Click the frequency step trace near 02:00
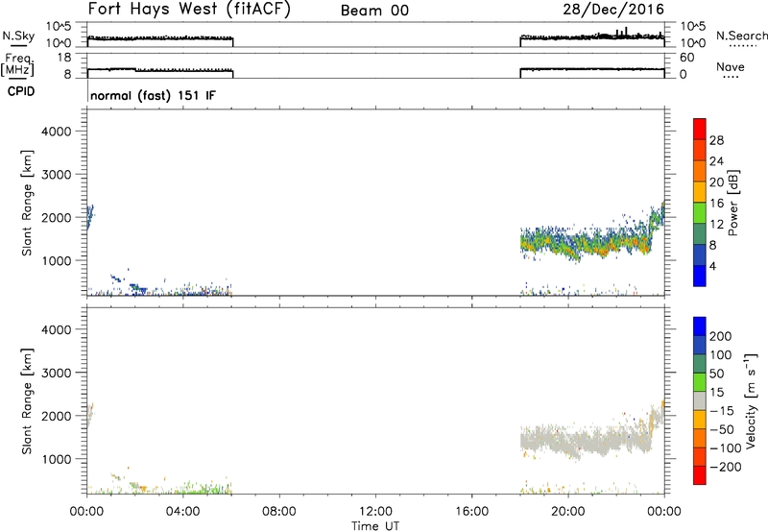The image size is (768, 532). point(135,70)
